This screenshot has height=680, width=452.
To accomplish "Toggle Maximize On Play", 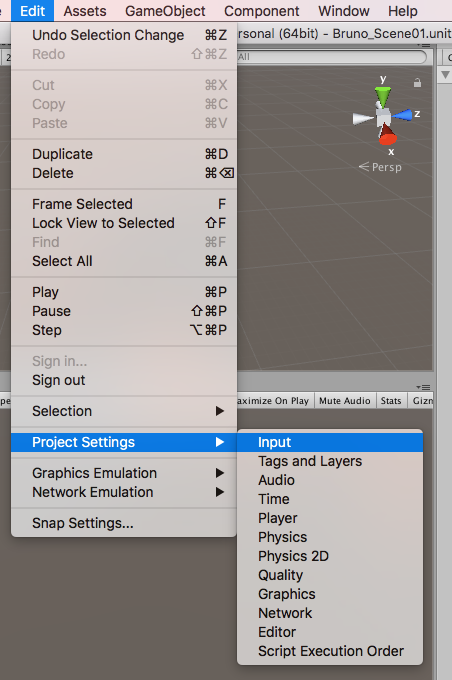I will (274, 401).
